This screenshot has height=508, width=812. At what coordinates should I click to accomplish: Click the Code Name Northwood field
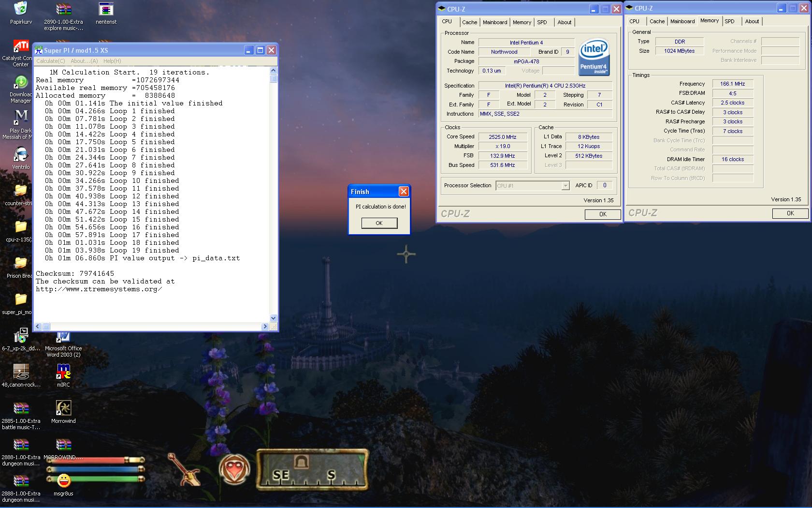tap(504, 52)
